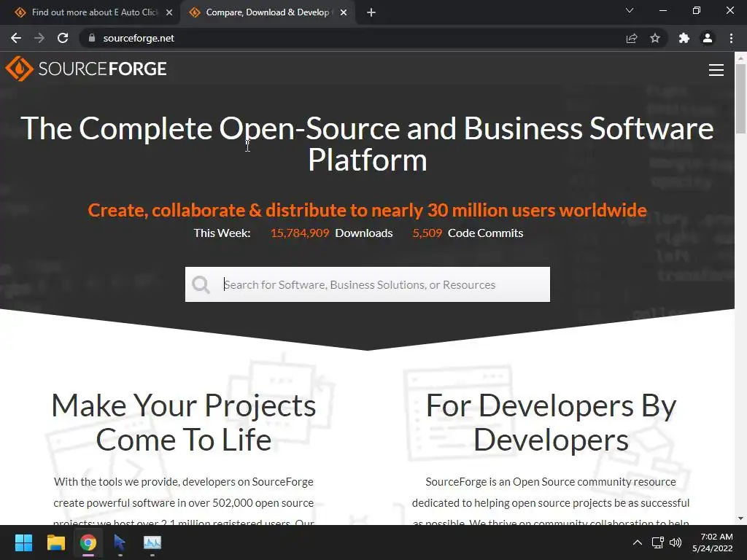This screenshot has height=560, width=747.
Task: Click the 'Make Your Projects Come To Life' heading
Action: click(184, 422)
